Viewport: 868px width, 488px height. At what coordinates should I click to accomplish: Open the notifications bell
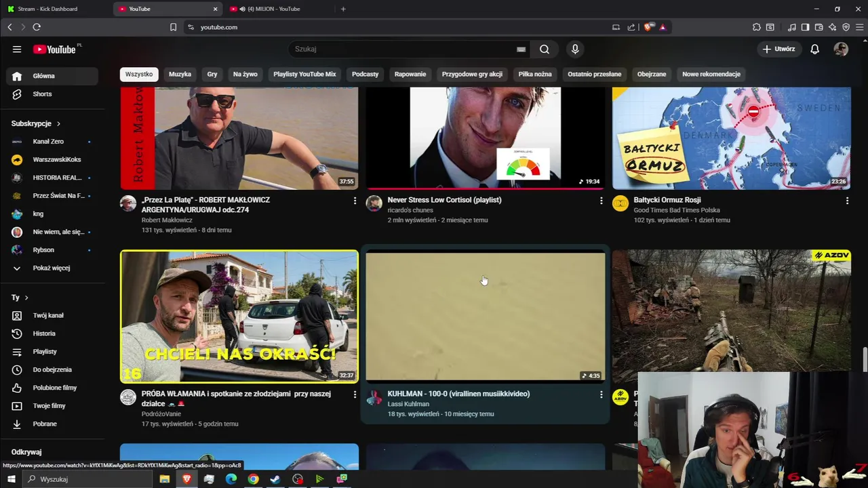(x=815, y=49)
